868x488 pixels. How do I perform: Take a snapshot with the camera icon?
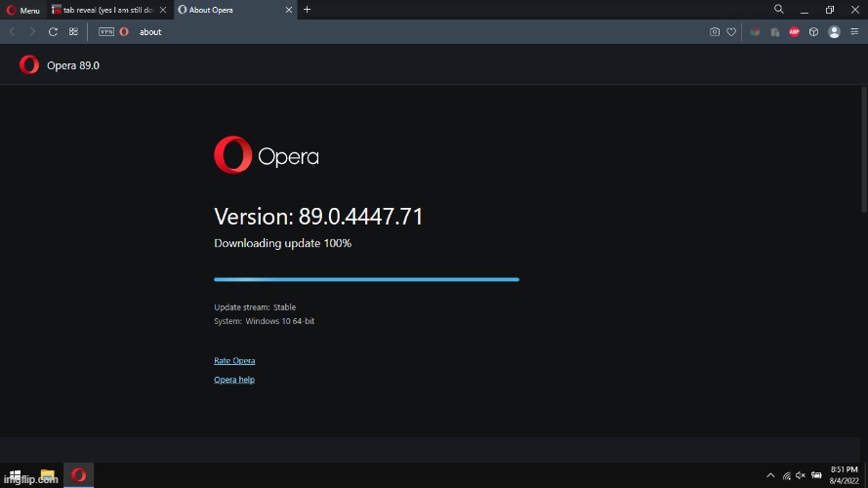[x=714, y=32]
